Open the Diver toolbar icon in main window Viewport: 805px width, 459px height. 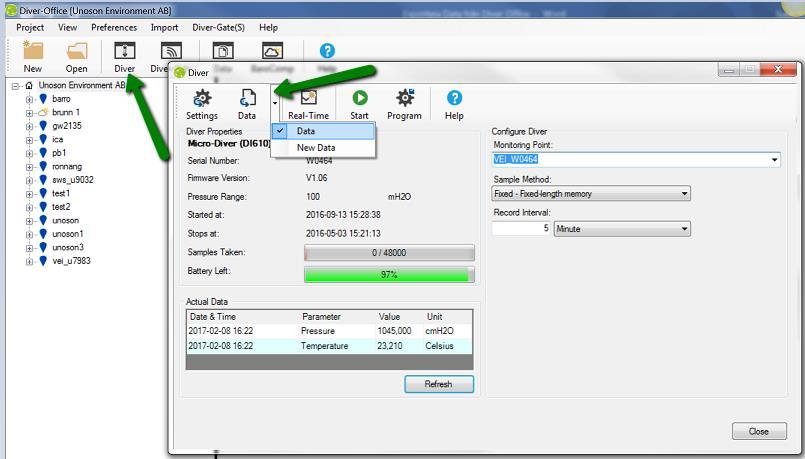(125, 51)
